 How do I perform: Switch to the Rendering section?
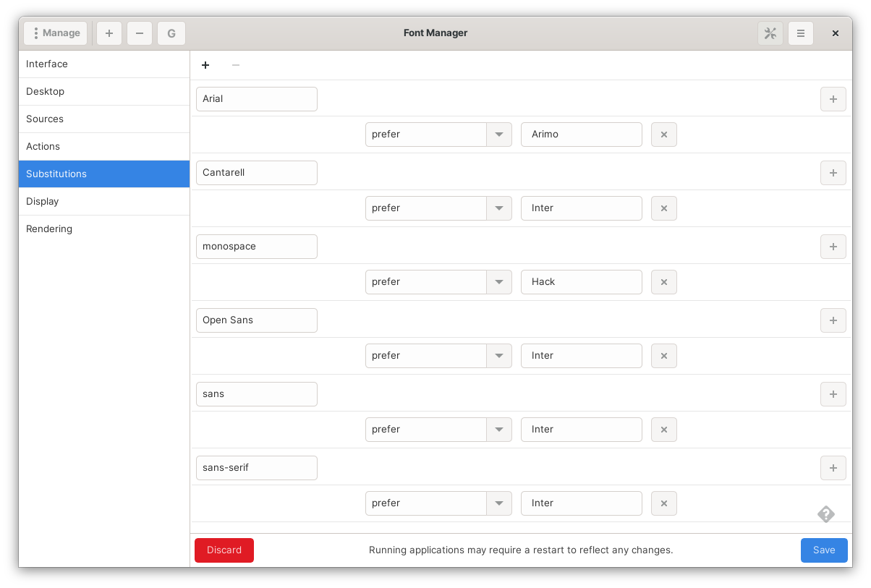tap(49, 229)
